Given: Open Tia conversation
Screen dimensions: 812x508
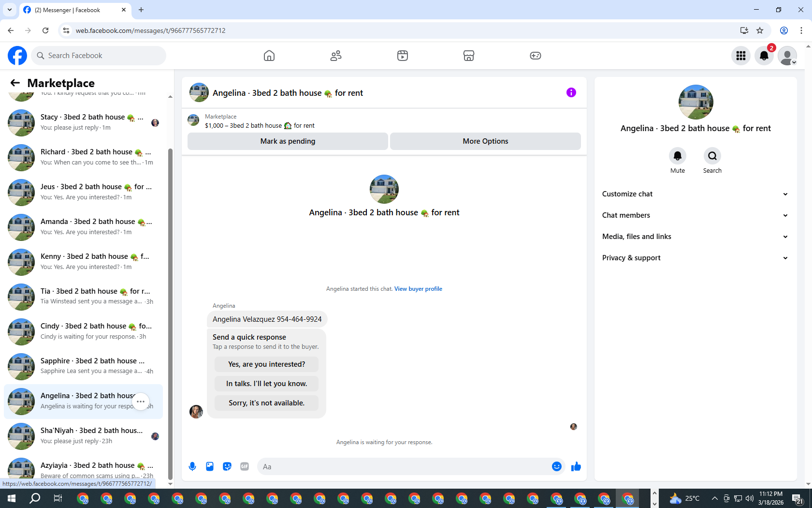Looking at the screenshot, I should pos(83,297).
